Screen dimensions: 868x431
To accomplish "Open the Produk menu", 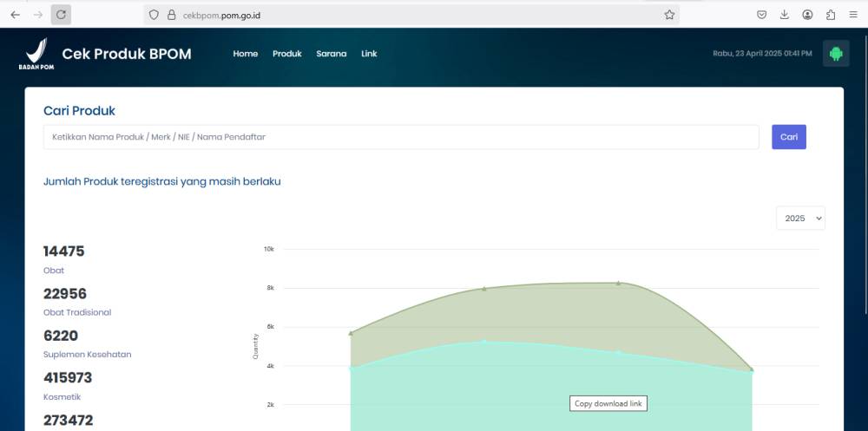I will coord(286,54).
